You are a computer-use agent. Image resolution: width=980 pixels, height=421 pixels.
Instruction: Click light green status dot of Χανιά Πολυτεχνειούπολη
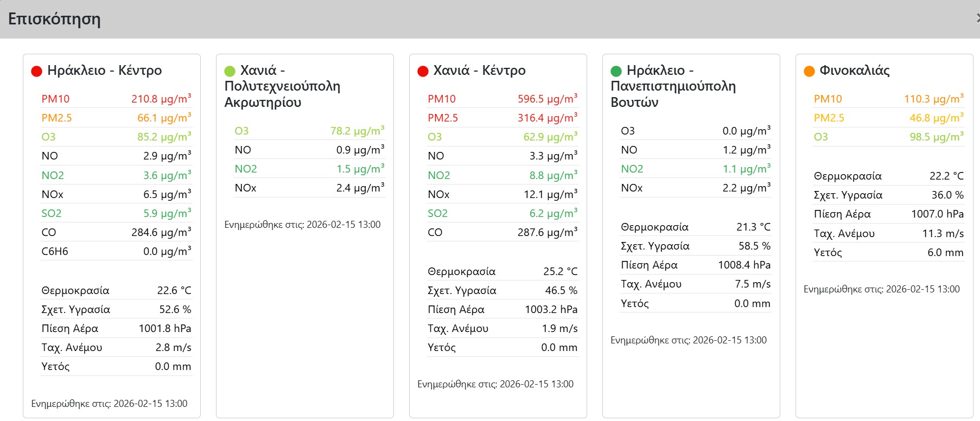coord(230,71)
